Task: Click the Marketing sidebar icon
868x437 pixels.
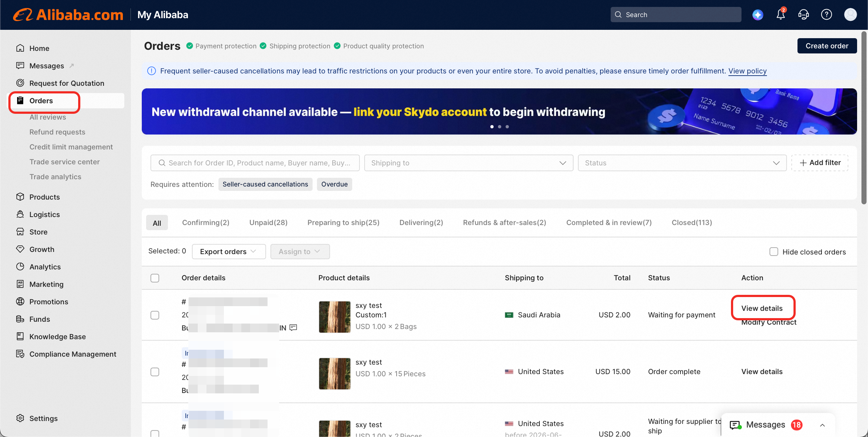Action: [20, 284]
